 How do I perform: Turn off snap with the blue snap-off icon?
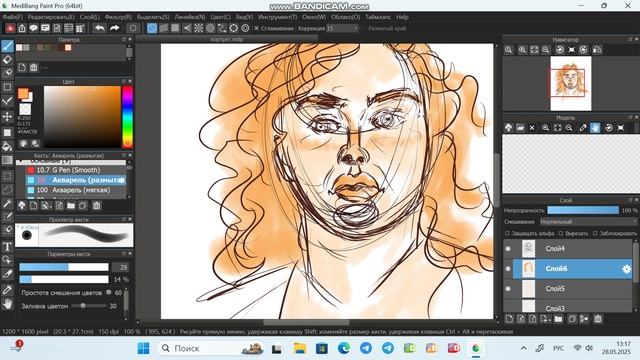(x=152, y=28)
